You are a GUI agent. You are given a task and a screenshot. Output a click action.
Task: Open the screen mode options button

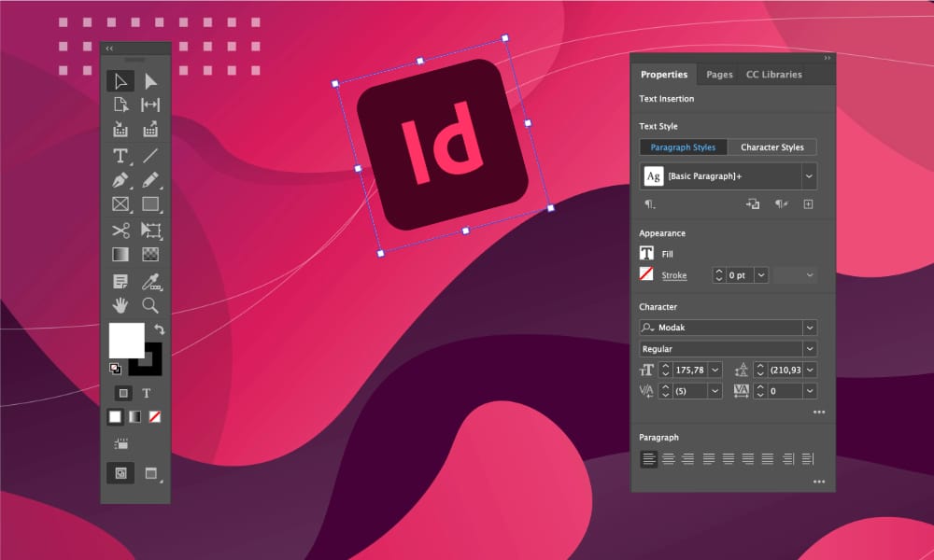coord(152,473)
